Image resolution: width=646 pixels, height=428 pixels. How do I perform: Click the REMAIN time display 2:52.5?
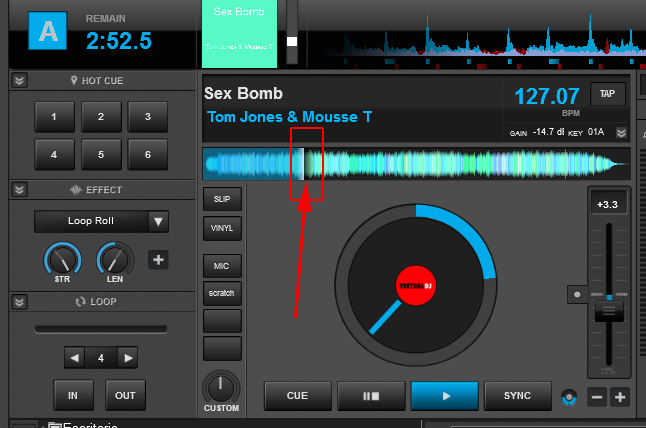click(x=119, y=41)
